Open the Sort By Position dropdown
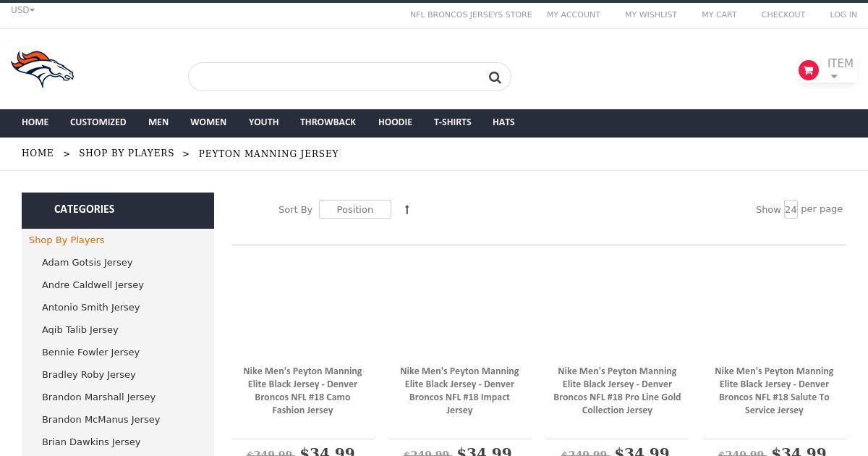This screenshot has height=456, width=868. point(355,210)
